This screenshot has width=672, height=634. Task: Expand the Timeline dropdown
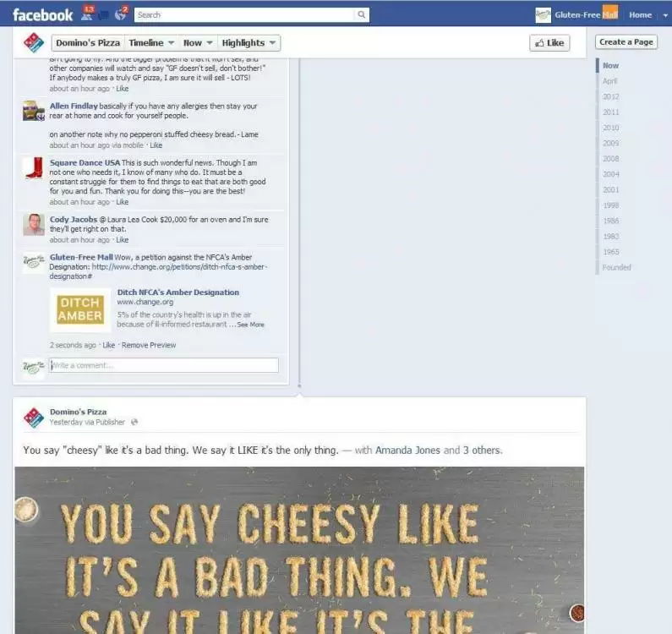151,43
